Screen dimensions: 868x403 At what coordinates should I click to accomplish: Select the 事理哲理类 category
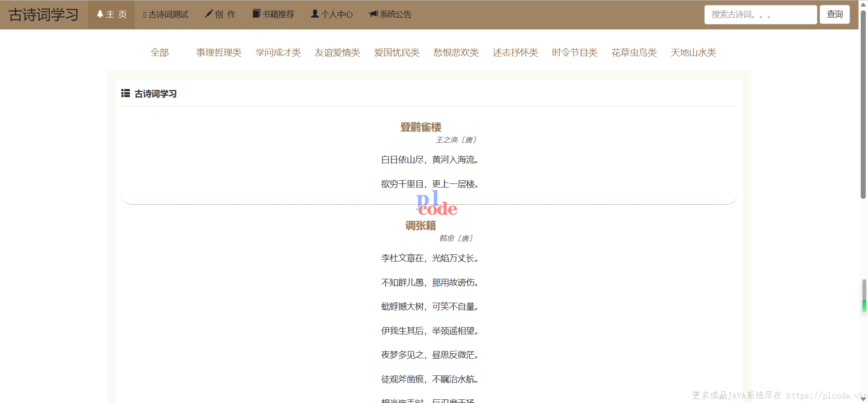coord(219,52)
